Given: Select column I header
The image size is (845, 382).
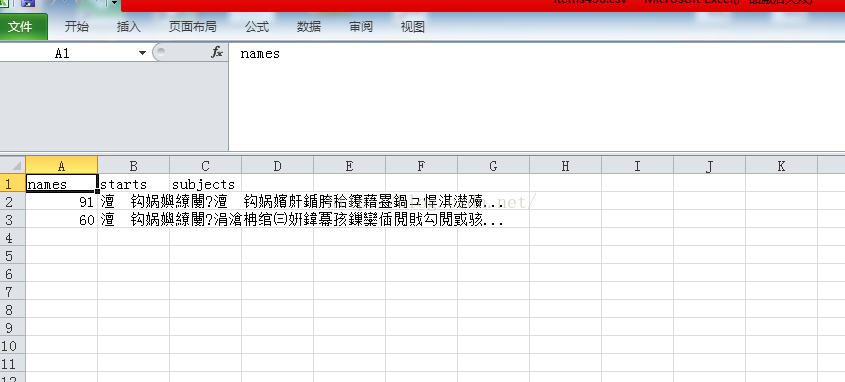Looking at the screenshot, I should pyautogui.click(x=638, y=165).
